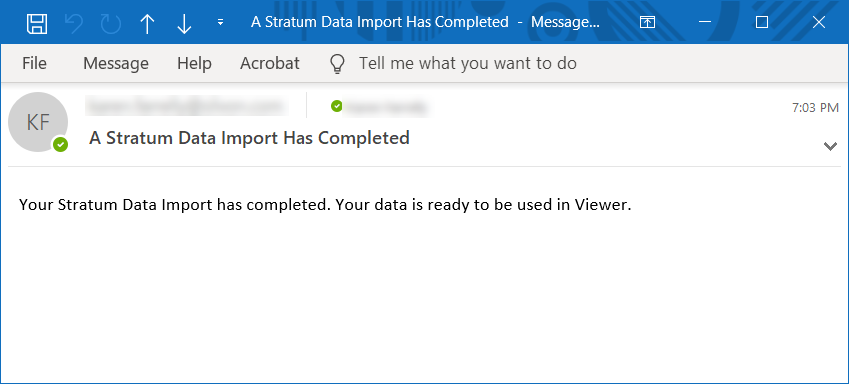
Task: Go to next item with down arrow
Action: coord(184,24)
